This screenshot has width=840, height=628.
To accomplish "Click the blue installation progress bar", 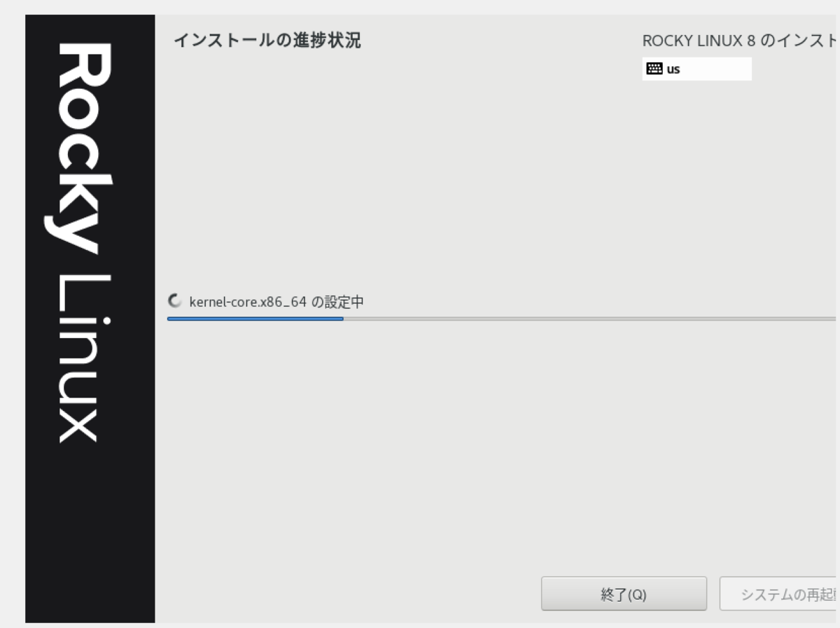I will tap(255, 319).
